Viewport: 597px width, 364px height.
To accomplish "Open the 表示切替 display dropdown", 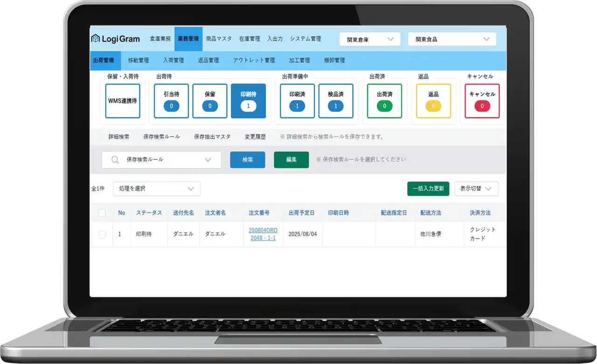I will coord(476,189).
